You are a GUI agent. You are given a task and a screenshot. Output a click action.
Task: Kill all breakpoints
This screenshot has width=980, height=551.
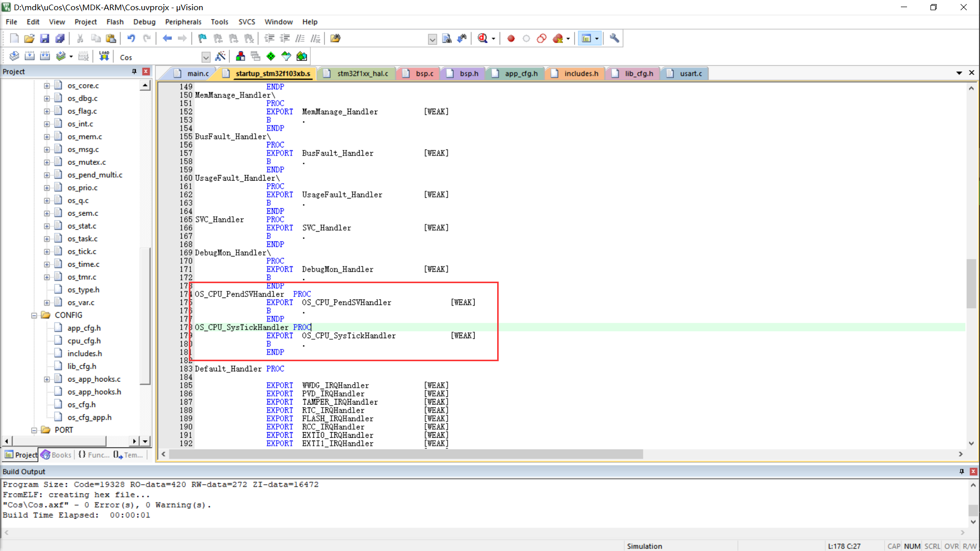click(x=558, y=38)
